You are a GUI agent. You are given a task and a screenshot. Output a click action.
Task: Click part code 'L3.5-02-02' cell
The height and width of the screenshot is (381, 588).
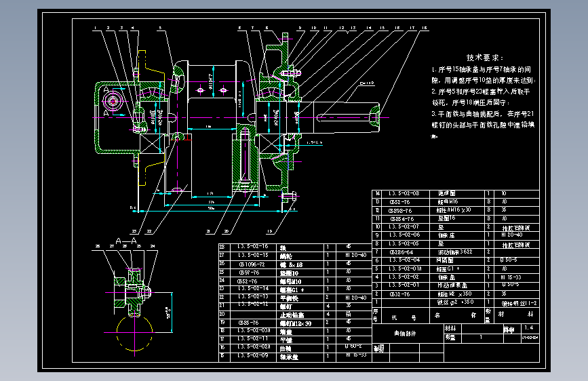(404, 277)
